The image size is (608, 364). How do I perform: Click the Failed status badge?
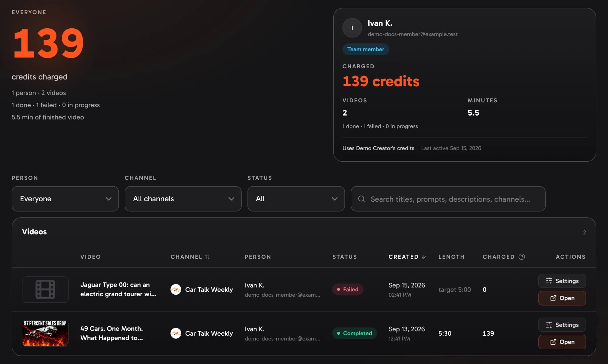pyautogui.click(x=348, y=289)
